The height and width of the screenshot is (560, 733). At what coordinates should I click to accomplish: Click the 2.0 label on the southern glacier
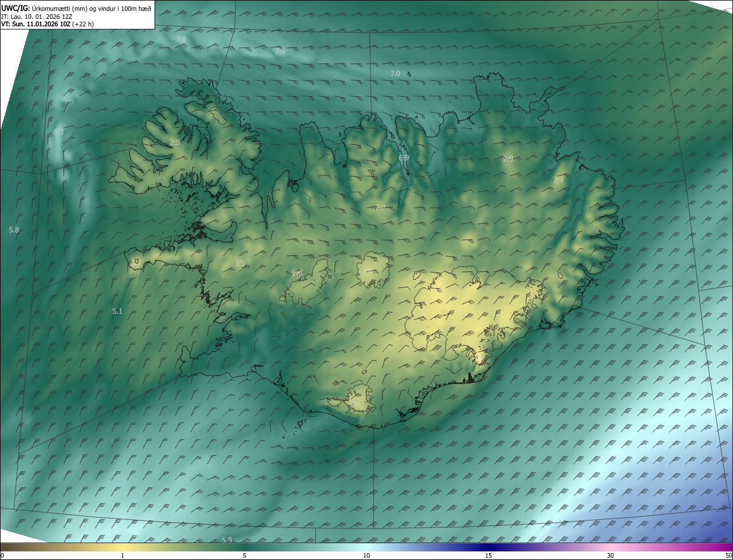coord(354,401)
